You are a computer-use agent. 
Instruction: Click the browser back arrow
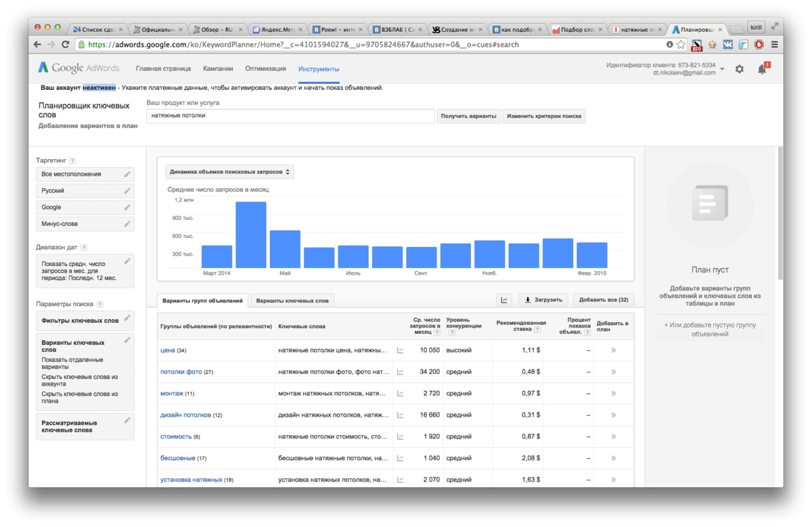(x=37, y=45)
